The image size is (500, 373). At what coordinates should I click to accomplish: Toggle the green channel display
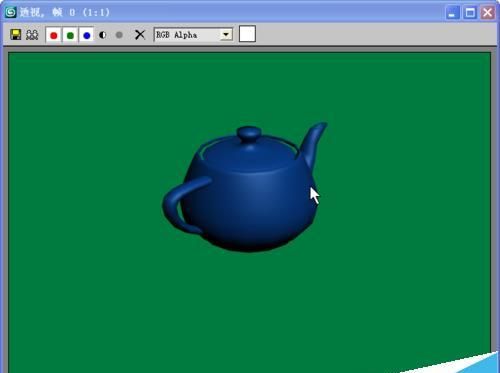70,35
